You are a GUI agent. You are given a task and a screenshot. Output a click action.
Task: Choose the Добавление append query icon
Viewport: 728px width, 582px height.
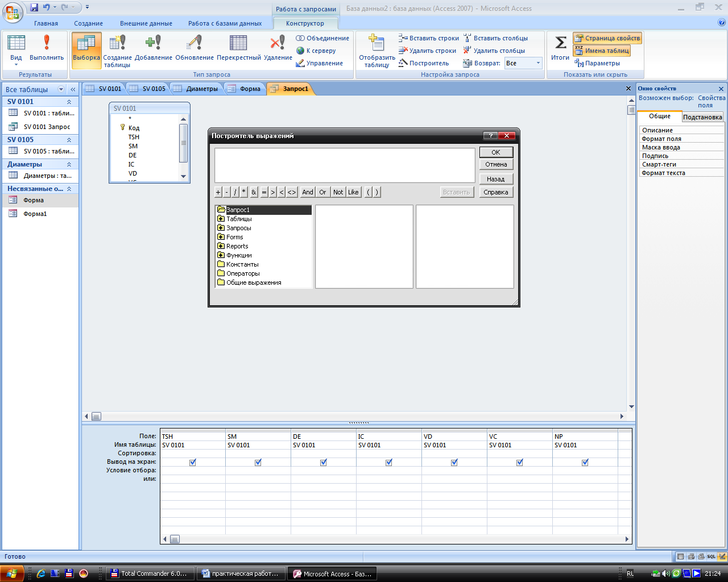point(154,43)
